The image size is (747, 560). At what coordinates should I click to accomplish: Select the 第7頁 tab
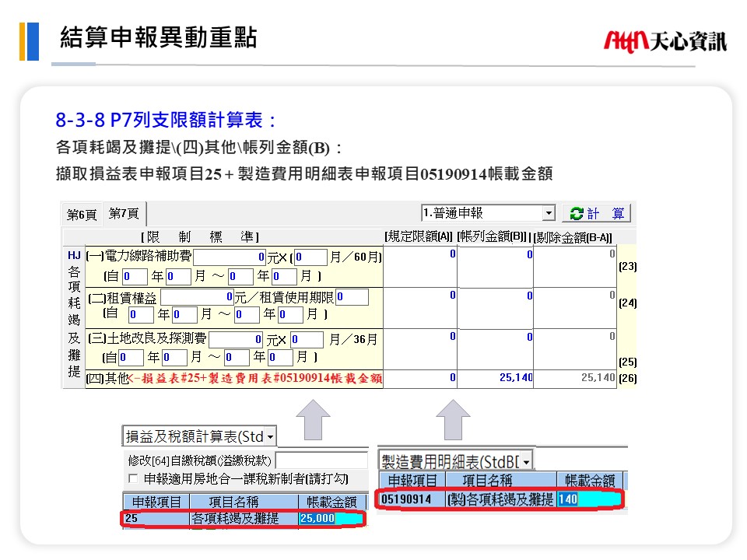point(124,213)
